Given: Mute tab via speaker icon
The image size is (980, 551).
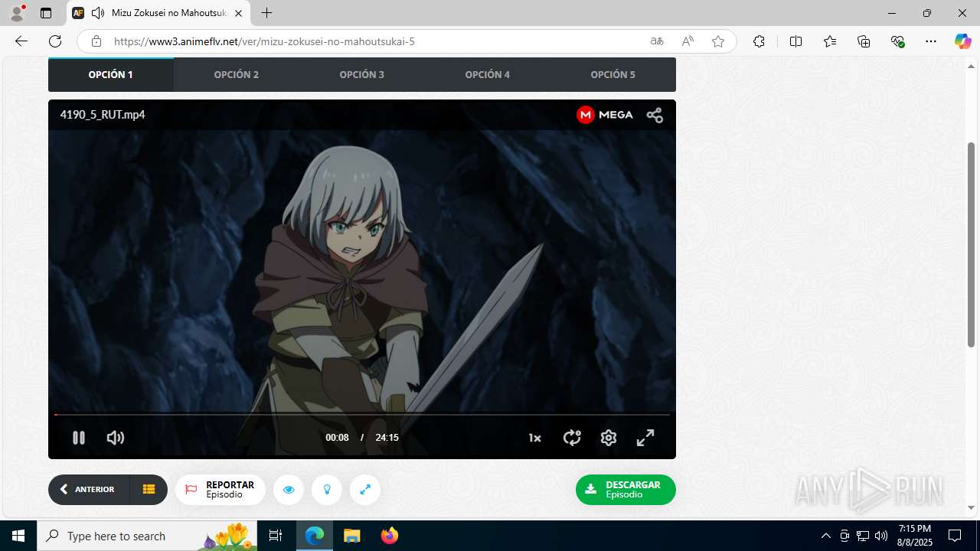Looking at the screenshot, I should click(x=98, y=13).
